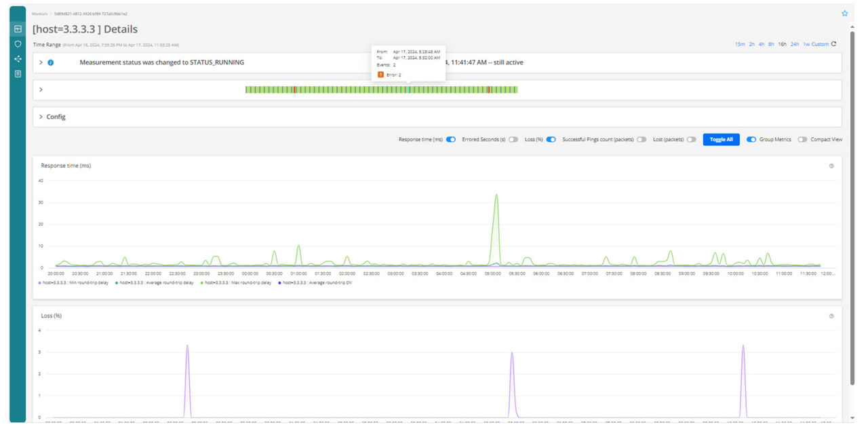Open the help icon on Loss chart
This screenshot has height=431, width=868.
point(831,315)
